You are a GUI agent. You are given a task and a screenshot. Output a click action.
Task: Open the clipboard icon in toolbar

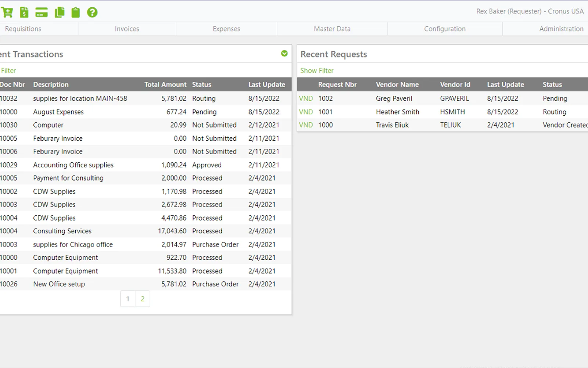click(x=76, y=12)
